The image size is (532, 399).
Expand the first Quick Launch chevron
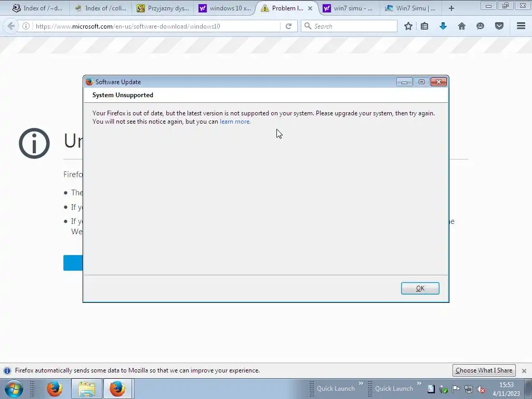coord(361,383)
